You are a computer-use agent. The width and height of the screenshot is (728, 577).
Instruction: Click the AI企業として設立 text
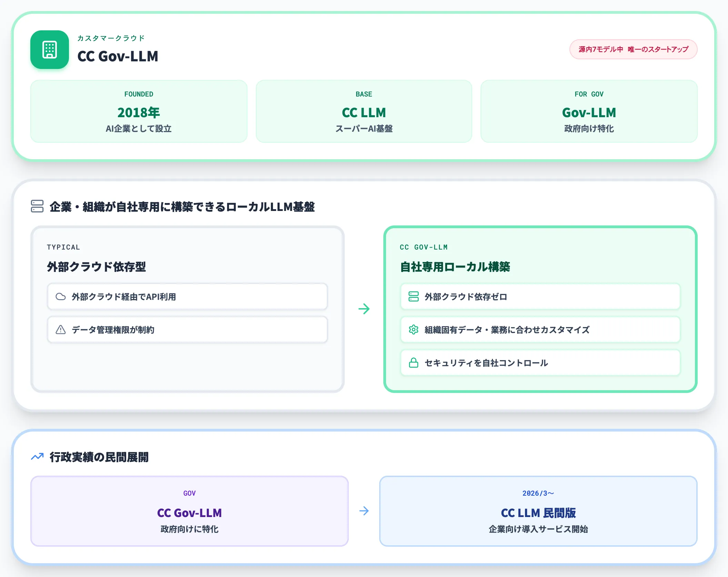point(139,129)
